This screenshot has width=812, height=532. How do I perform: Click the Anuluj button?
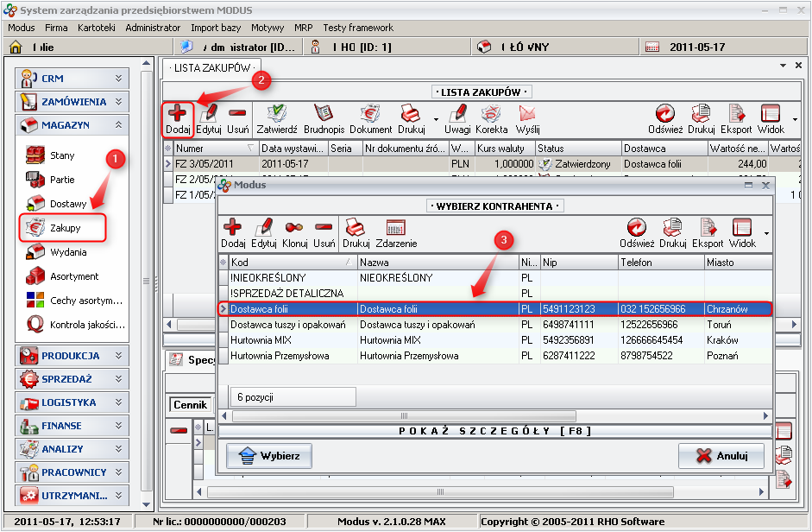tap(721, 456)
